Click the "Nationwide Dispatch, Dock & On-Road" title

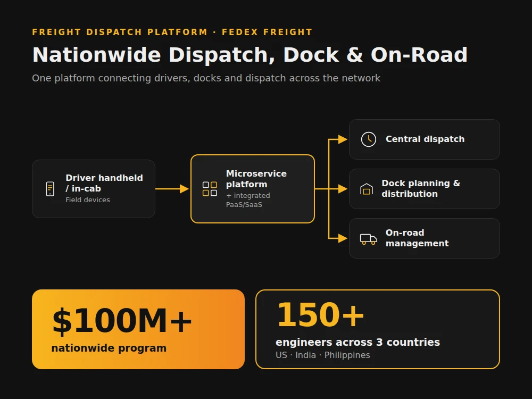250,55
